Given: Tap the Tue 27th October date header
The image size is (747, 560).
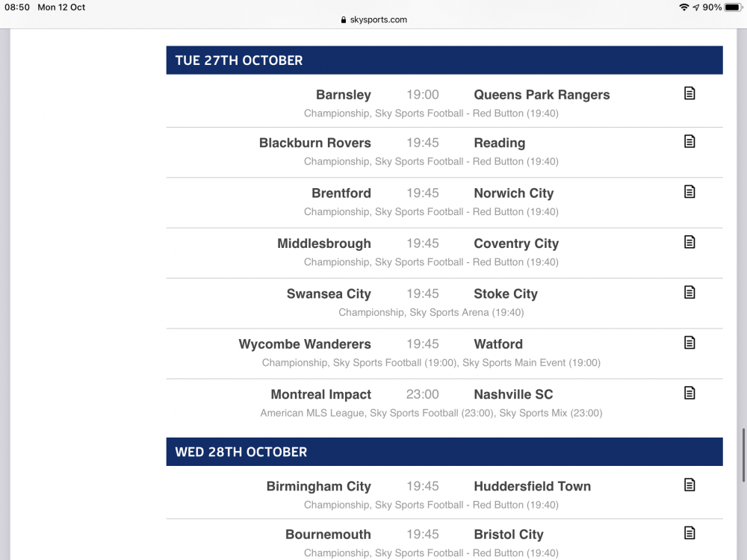Looking at the screenshot, I should pos(239,60).
